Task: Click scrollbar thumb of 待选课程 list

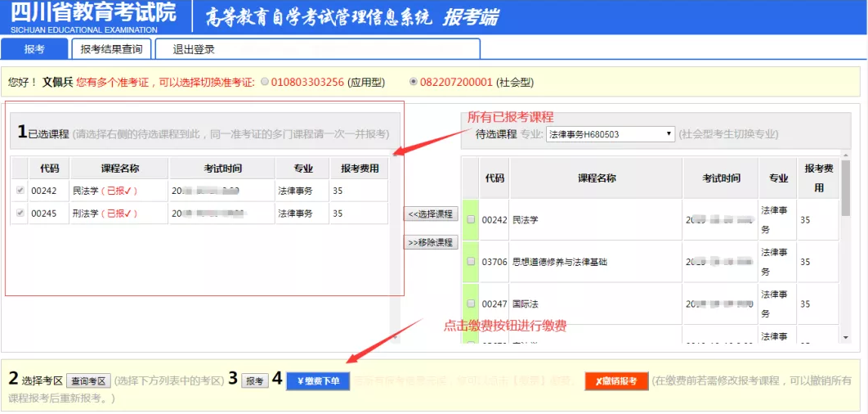Action: pos(846,187)
